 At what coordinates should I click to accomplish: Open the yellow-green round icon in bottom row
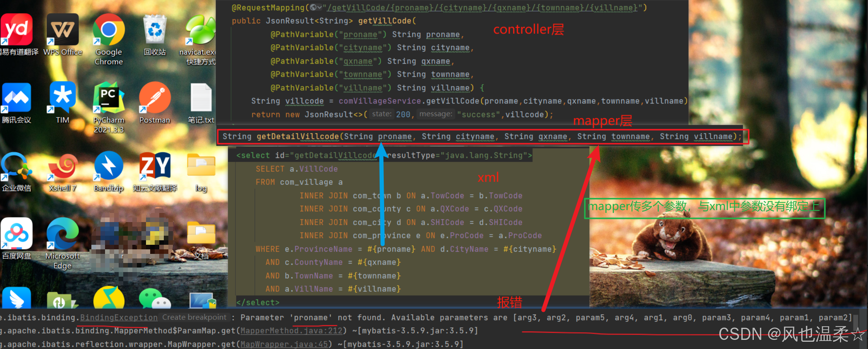(109, 298)
